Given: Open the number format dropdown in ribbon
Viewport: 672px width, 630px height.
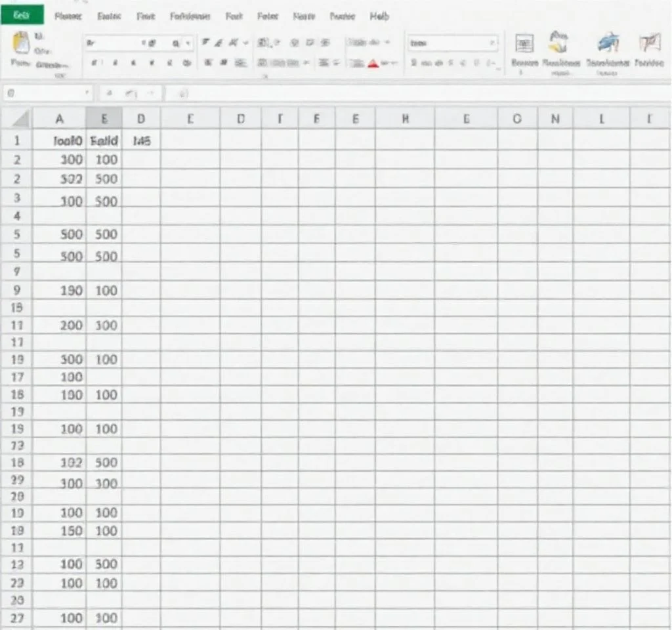Looking at the screenshot, I should pyautogui.click(x=492, y=43).
